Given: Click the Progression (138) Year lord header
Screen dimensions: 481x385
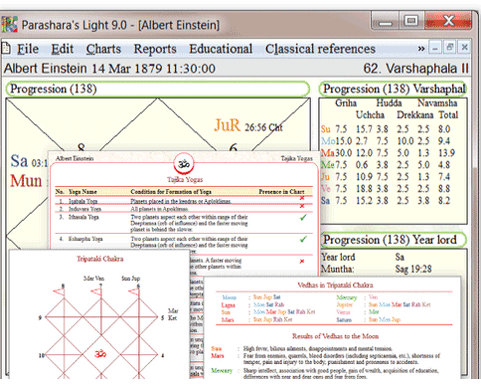Looking at the screenshot, I should coord(393,240).
